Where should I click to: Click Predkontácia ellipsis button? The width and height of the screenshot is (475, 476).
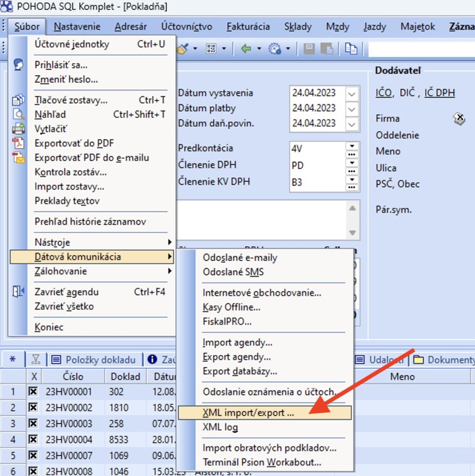pos(352,154)
